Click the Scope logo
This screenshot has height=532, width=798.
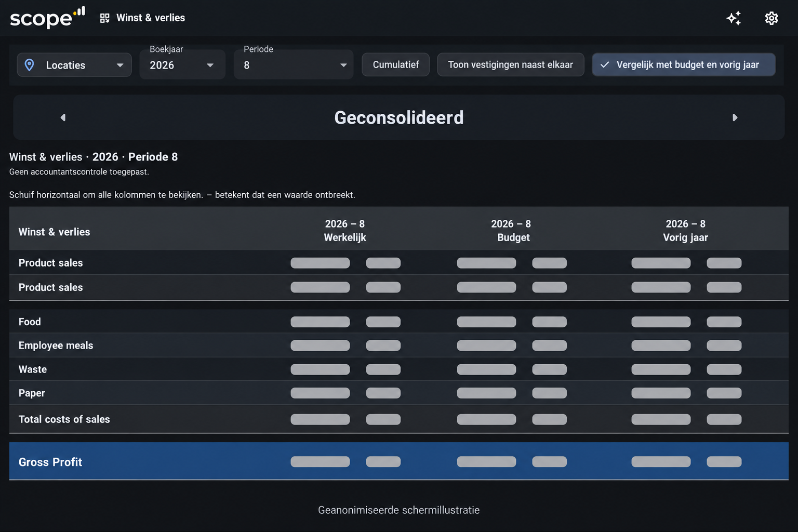point(47,18)
